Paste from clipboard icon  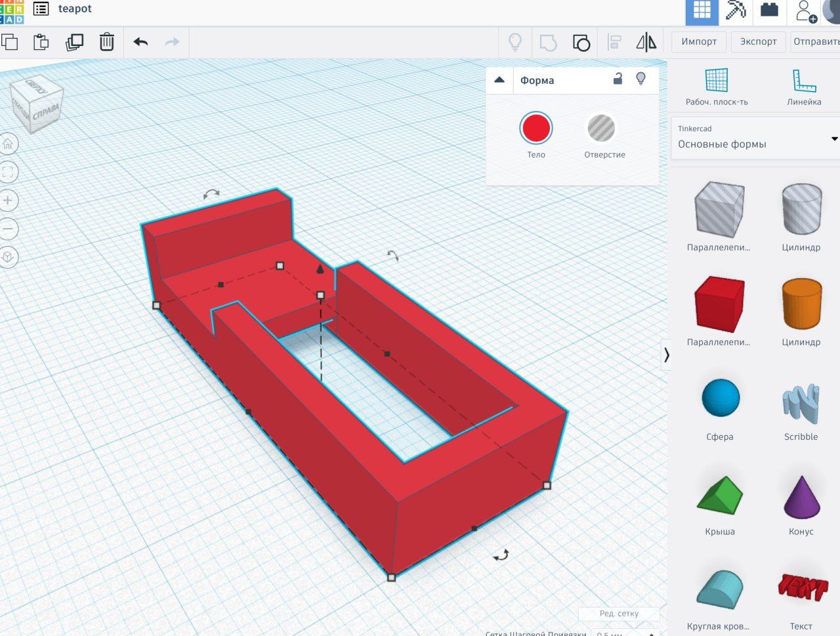pos(41,42)
